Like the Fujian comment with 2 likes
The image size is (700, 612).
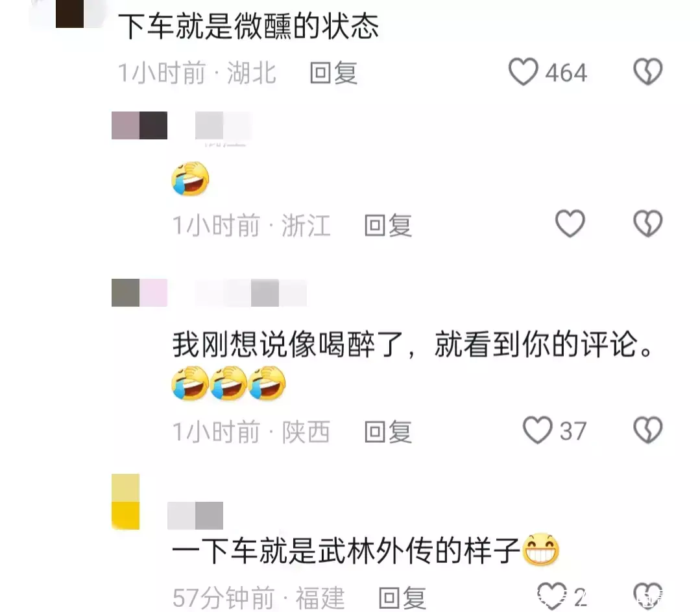552,596
